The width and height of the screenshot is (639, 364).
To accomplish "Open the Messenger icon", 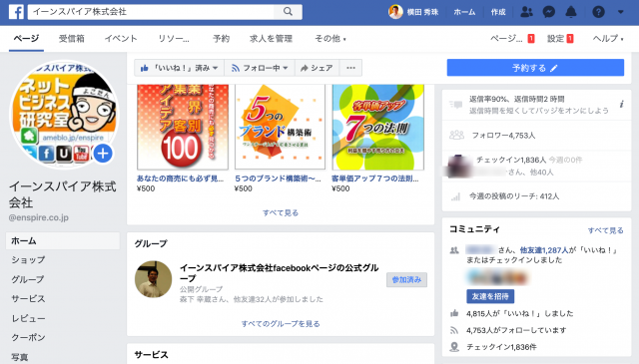I will (x=549, y=12).
